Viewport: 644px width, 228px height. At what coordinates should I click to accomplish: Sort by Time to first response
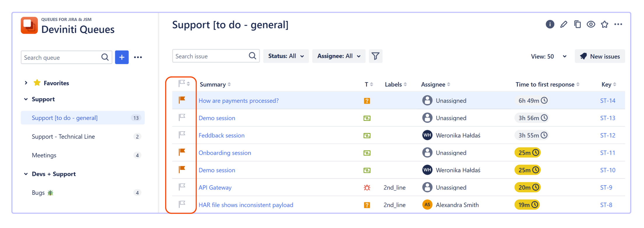(x=547, y=84)
